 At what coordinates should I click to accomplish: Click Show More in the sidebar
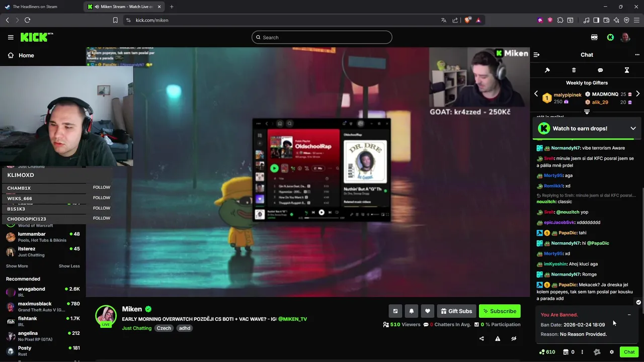coord(17,266)
